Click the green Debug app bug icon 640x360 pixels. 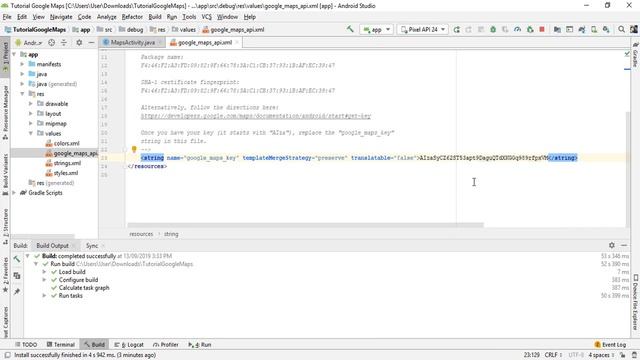click(493, 29)
